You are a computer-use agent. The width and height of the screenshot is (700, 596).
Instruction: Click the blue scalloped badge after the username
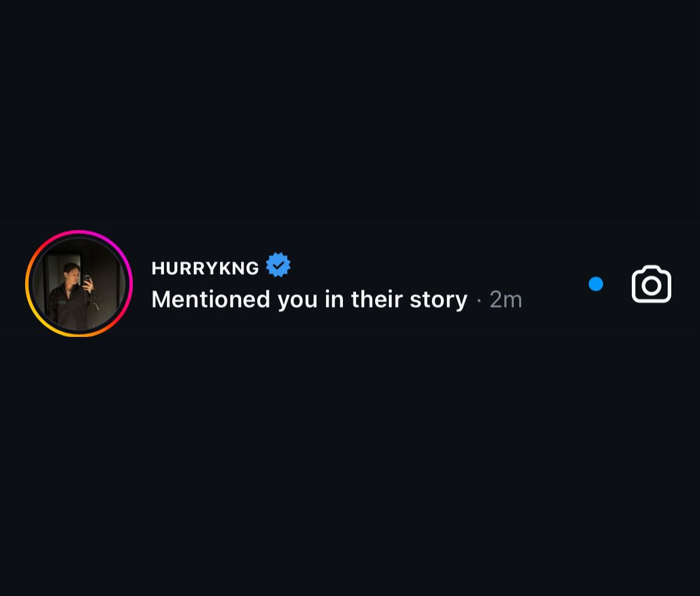click(278, 265)
